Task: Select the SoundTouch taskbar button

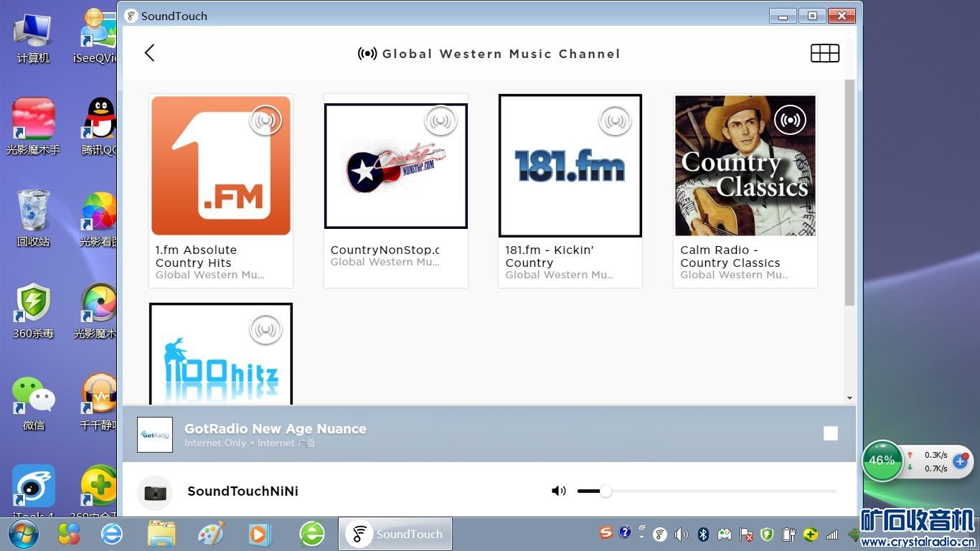Action: click(395, 534)
